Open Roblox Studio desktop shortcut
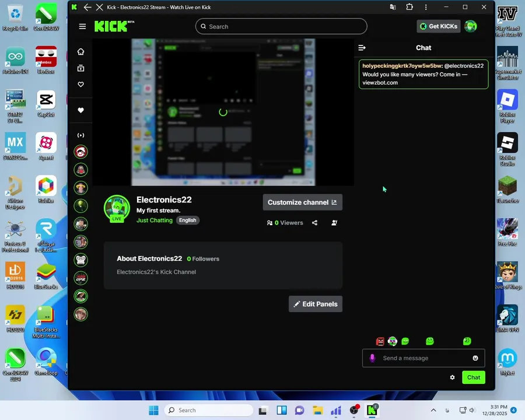Viewport: 525px width, 420px height. tap(508, 149)
